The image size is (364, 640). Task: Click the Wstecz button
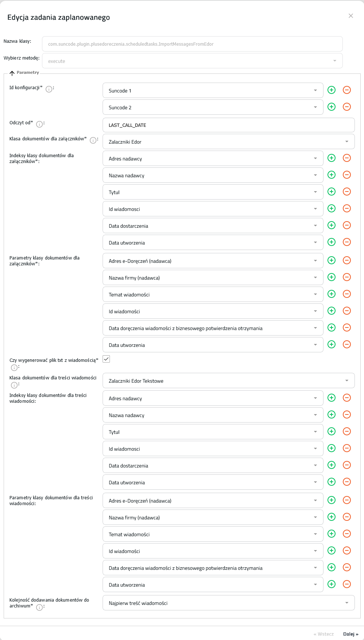323,634
